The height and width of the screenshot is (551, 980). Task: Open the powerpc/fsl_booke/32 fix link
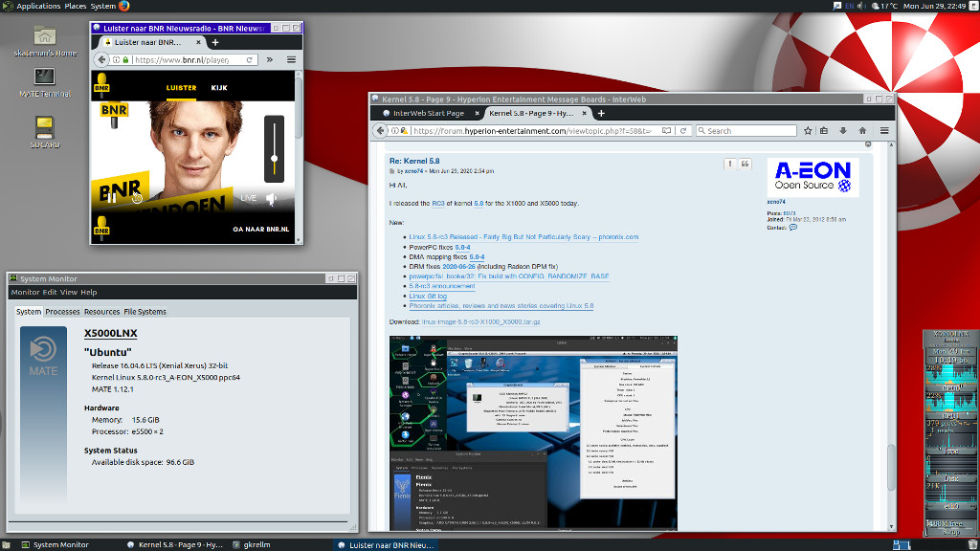click(x=509, y=276)
